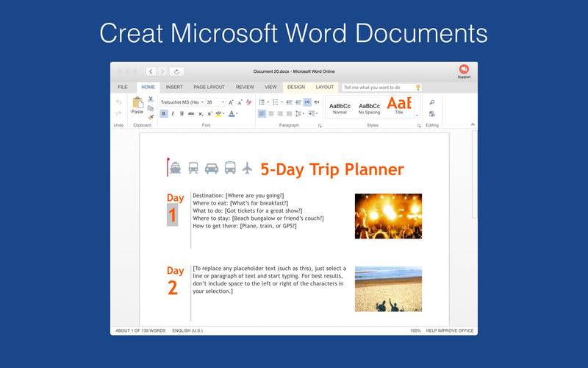Click the Paste clipboard icon

[x=137, y=102]
